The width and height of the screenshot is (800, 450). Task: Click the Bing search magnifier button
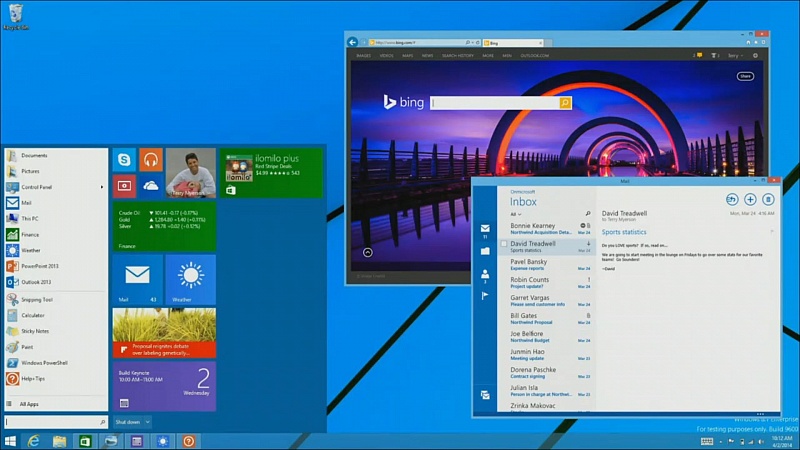565,103
